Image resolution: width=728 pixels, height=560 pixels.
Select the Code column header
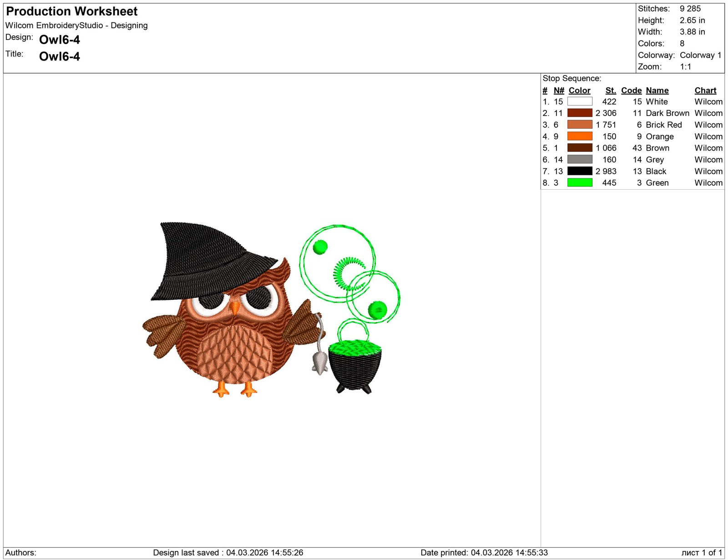click(x=631, y=91)
